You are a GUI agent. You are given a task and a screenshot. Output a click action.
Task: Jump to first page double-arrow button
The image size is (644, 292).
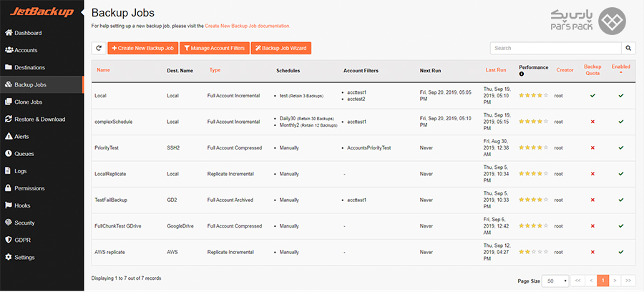[577, 281]
